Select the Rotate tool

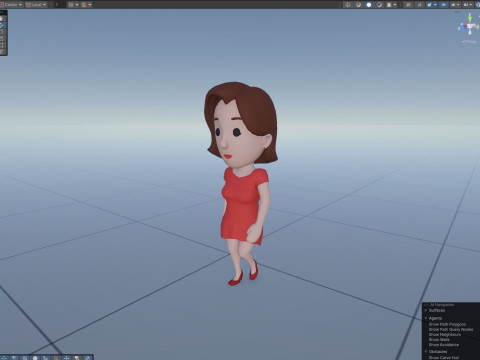(x=3, y=32)
